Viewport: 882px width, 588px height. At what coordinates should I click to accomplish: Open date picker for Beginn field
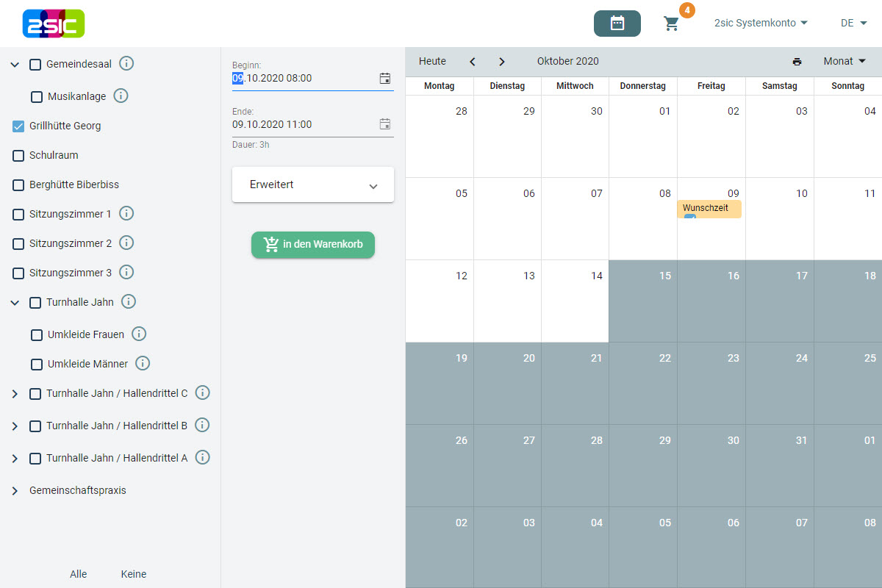pos(384,79)
